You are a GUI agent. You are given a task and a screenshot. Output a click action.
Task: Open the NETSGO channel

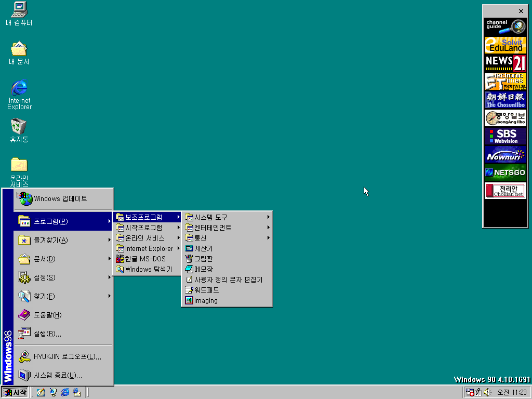point(505,172)
